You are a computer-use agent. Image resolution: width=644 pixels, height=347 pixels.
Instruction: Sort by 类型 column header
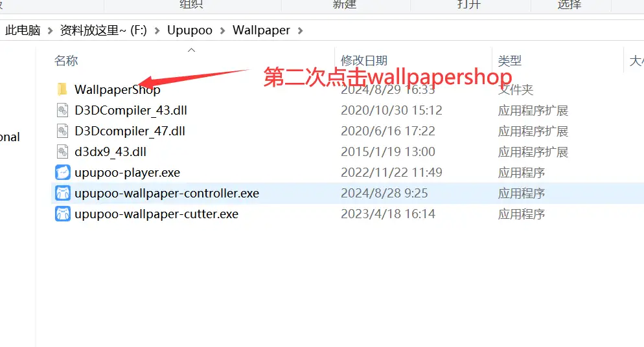[x=510, y=61]
